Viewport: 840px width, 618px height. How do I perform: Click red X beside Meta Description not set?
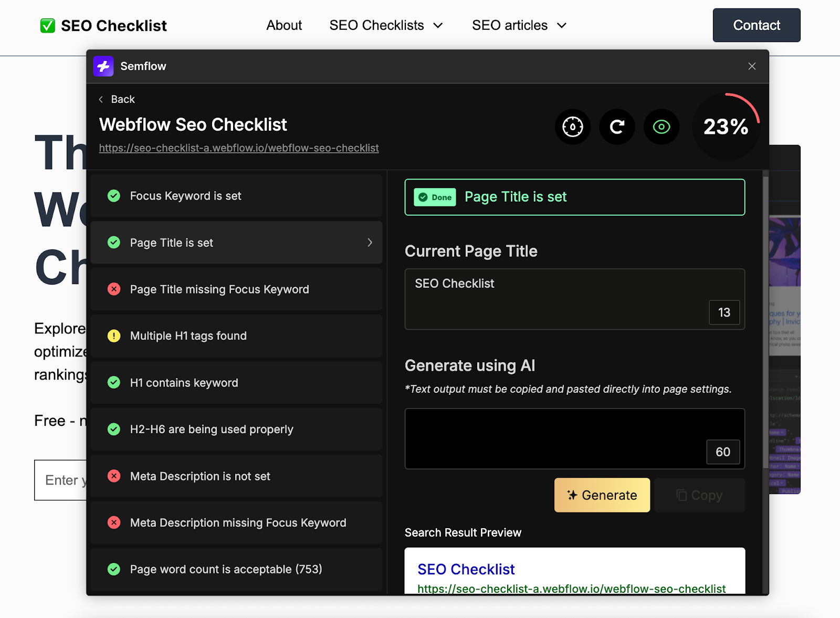[114, 476]
